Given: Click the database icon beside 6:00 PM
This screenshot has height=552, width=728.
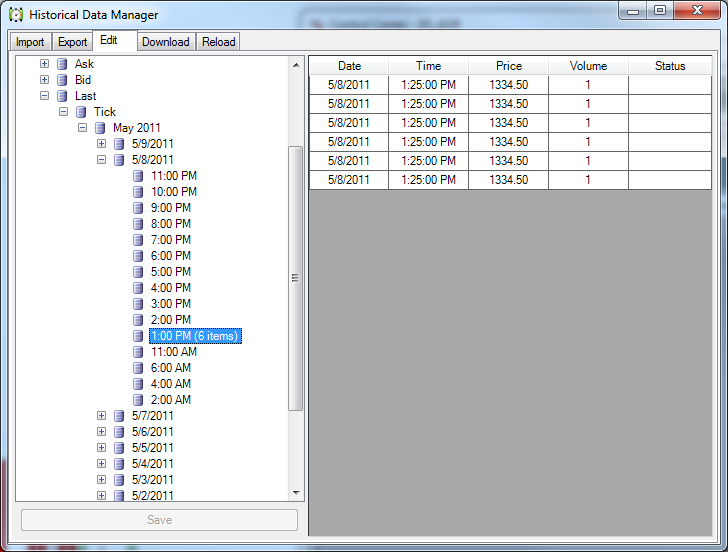Looking at the screenshot, I should (138, 256).
